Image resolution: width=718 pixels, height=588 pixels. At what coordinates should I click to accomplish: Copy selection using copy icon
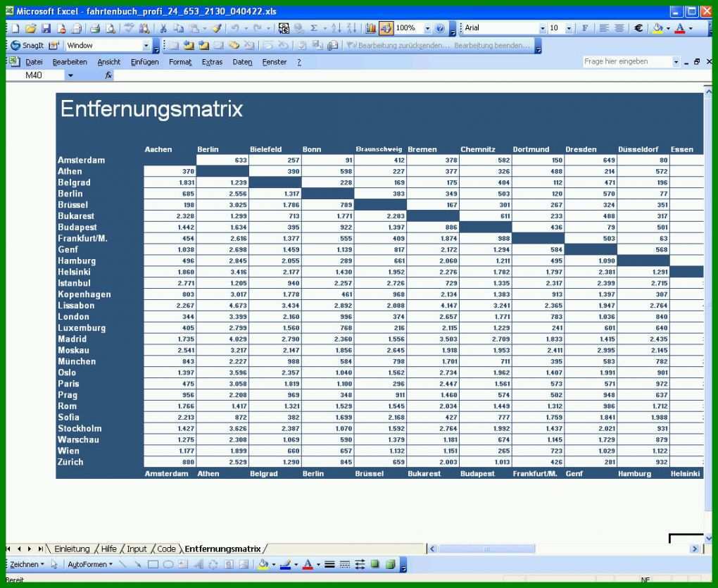click(x=179, y=28)
